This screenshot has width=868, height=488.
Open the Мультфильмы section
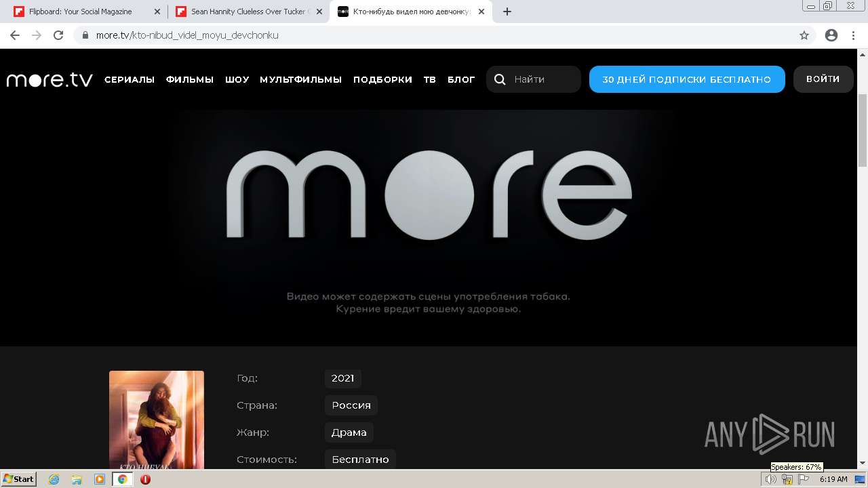point(301,79)
